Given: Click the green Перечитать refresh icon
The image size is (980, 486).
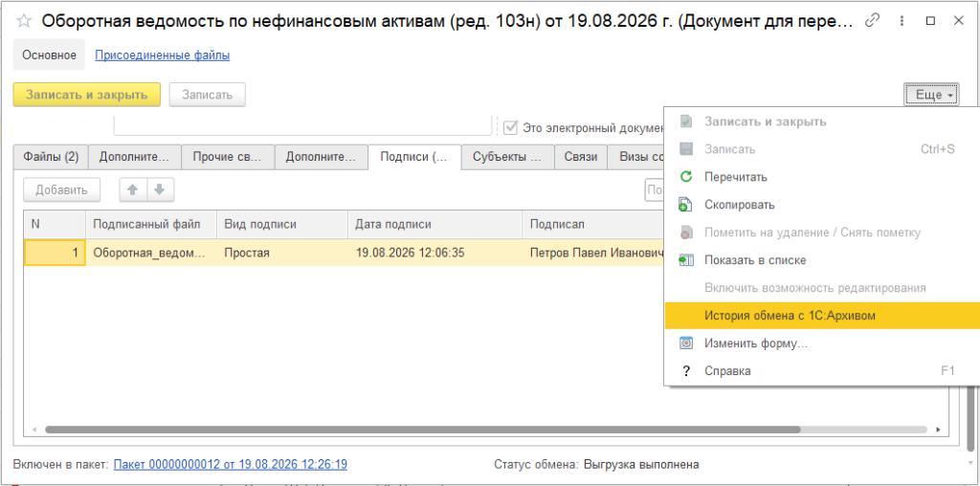Looking at the screenshot, I should 685,177.
